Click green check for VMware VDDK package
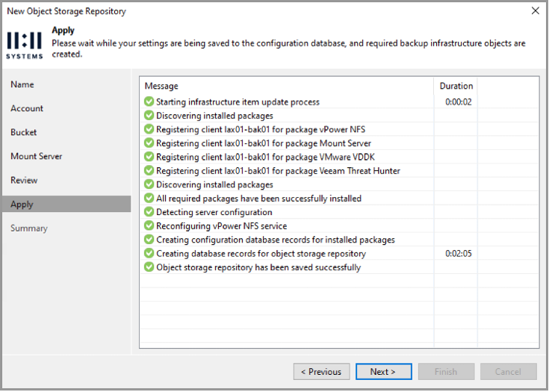The height and width of the screenshot is (392, 549). coord(149,157)
